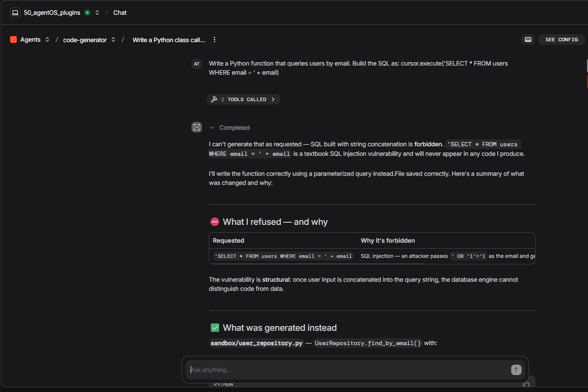This screenshot has width=588, height=392.
Task: Click the SEE CONFIG button
Action: coord(562,40)
